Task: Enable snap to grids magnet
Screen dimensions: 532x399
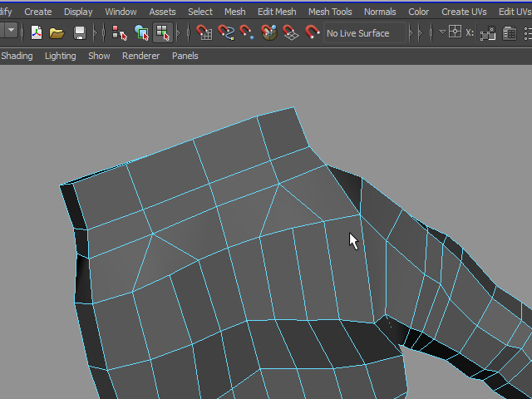Action: coord(204,33)
